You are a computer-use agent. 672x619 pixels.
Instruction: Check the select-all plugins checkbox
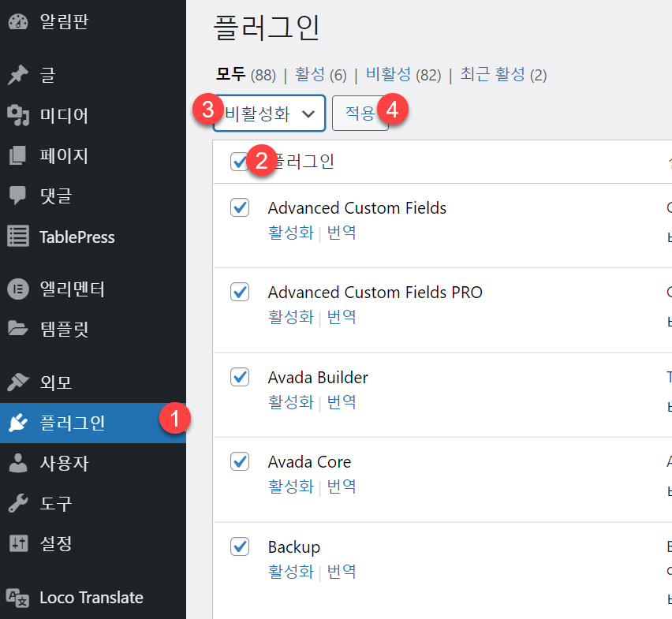coord(240,161)
